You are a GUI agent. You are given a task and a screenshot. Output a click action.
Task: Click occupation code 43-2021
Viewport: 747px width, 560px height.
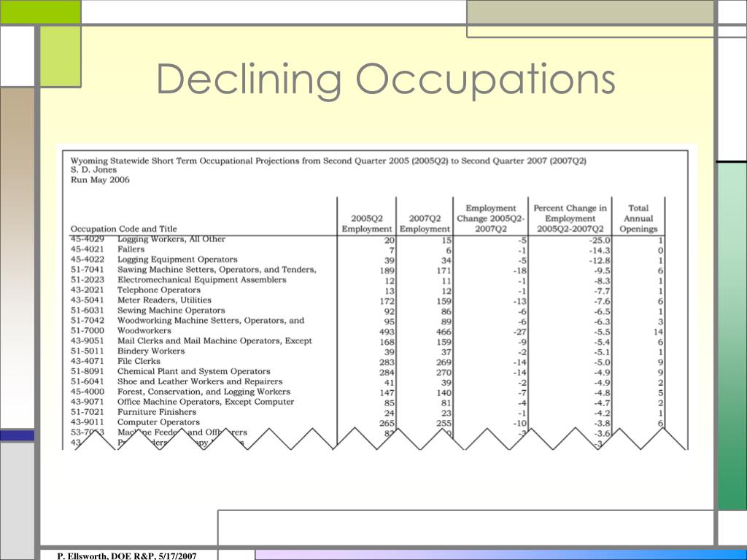88,290
